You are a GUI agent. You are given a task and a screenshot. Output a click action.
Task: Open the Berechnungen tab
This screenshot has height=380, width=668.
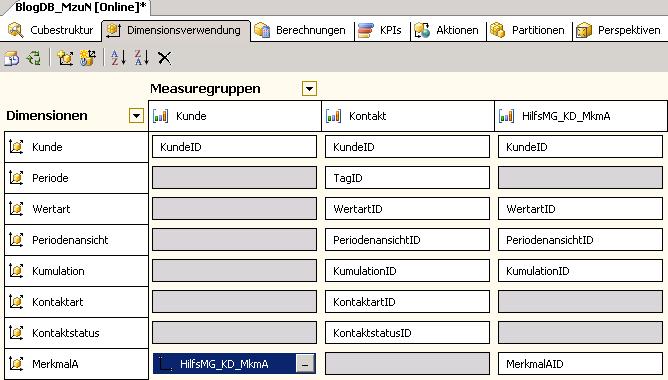pos(300,30)
